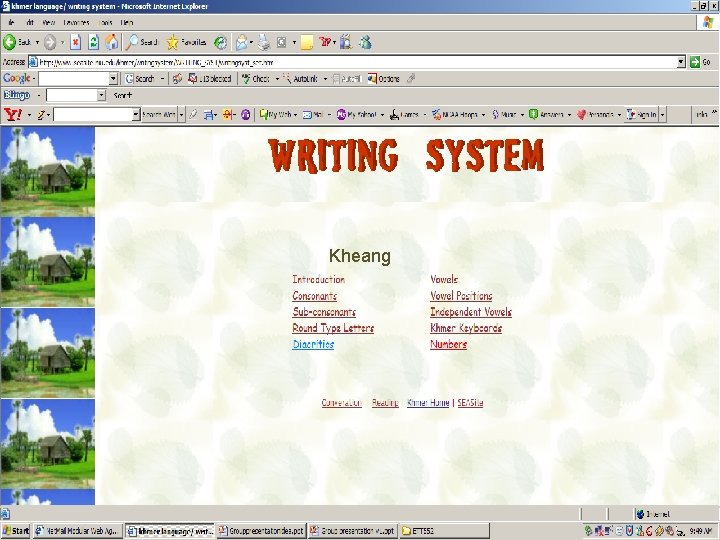Click the Messenger buddy icon

pyautogui.click(x=366, y=42)
